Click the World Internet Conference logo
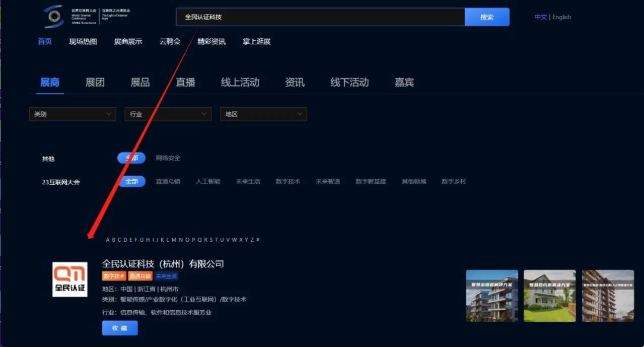644x347 pixels. [x=53, y=17]
